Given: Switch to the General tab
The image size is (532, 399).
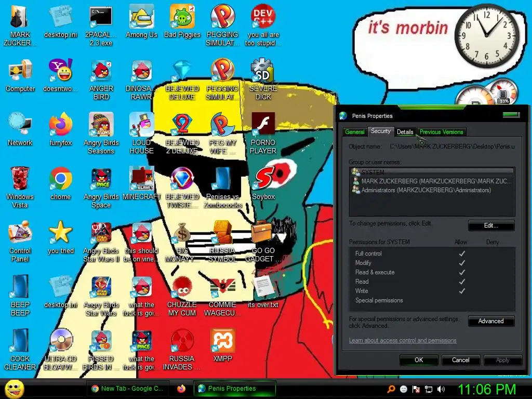Looking at the screenshot, I should (x=354, y=132).
